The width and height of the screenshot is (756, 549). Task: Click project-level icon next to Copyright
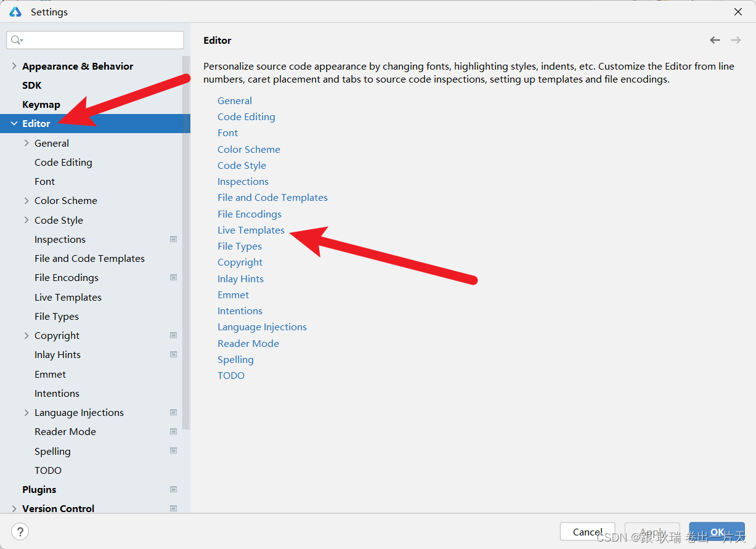(174, 335)
